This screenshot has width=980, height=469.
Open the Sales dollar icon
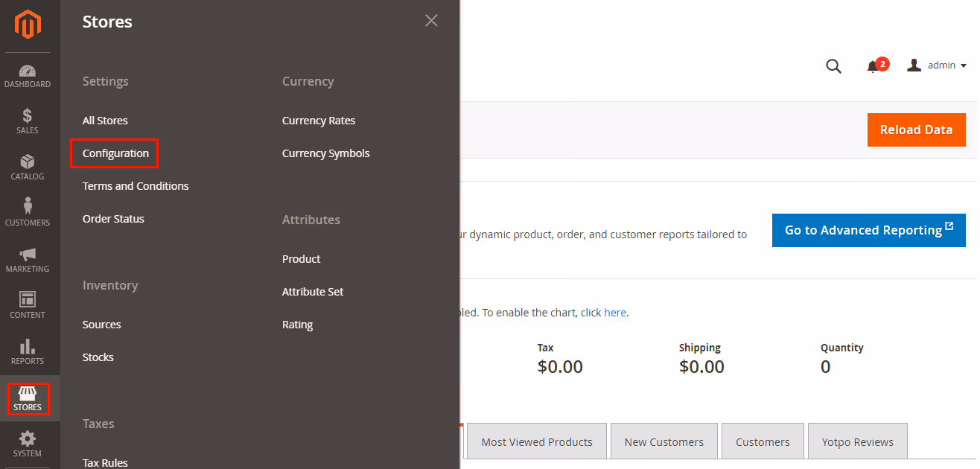(x=28, y=116)
